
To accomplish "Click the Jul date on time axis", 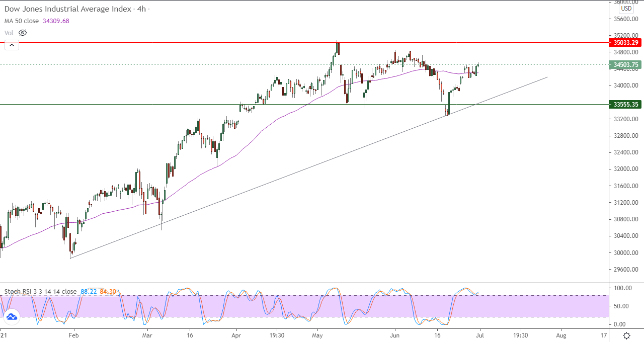I will (x=479, y=335).
